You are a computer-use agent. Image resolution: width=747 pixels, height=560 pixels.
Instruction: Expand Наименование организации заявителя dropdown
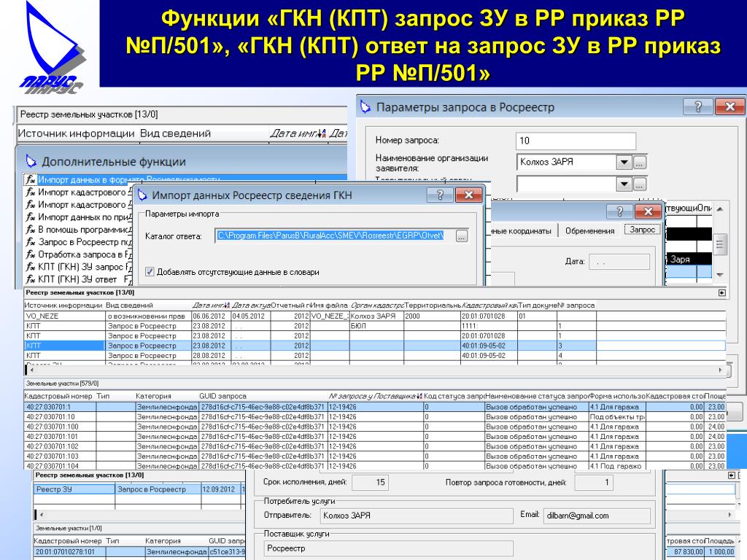tap(624, 163)
